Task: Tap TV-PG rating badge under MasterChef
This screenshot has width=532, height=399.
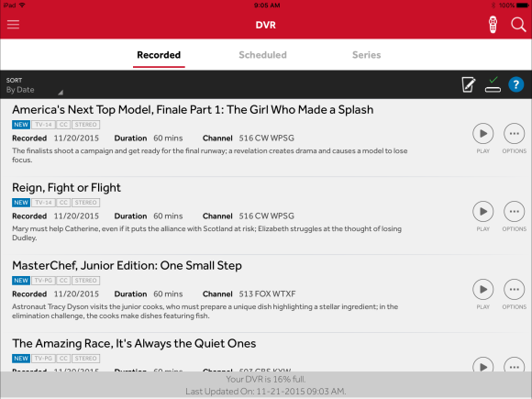Action: tap(43, 281)
